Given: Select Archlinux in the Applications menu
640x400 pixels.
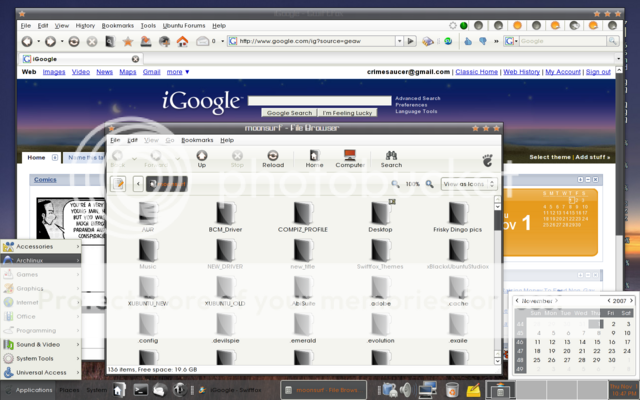Looking at the screenshot, I should (41, 260).
